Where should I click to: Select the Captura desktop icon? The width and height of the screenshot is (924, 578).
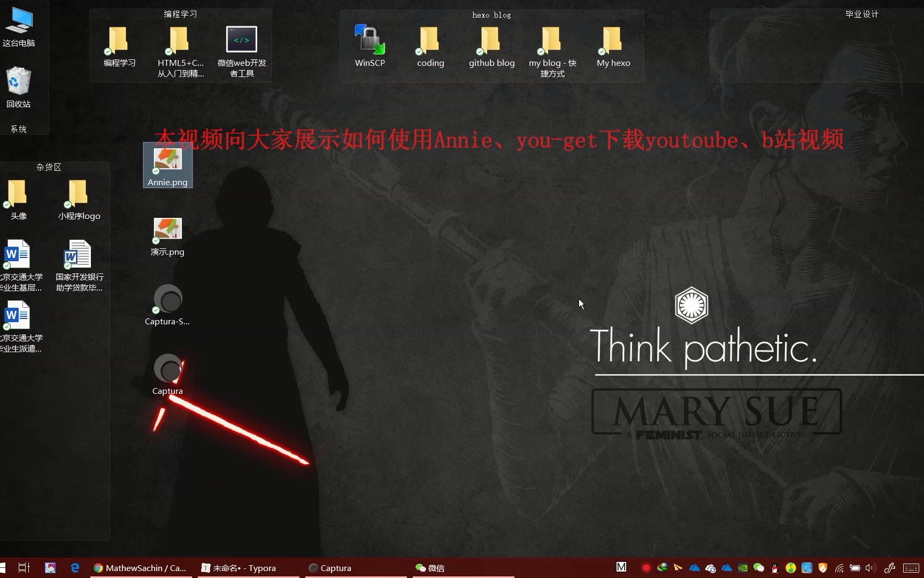[167, 375]
